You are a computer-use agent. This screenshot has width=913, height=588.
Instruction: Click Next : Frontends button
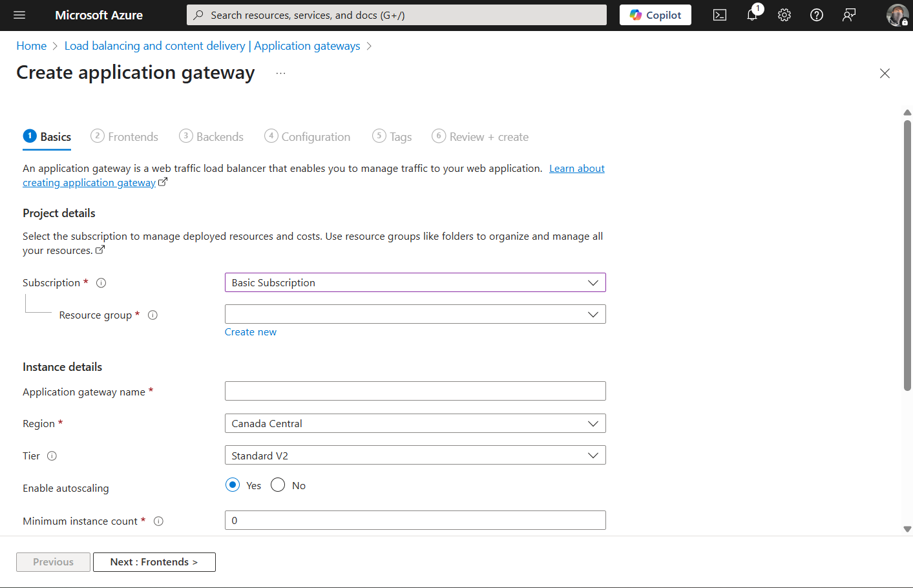tap(154, 562)
